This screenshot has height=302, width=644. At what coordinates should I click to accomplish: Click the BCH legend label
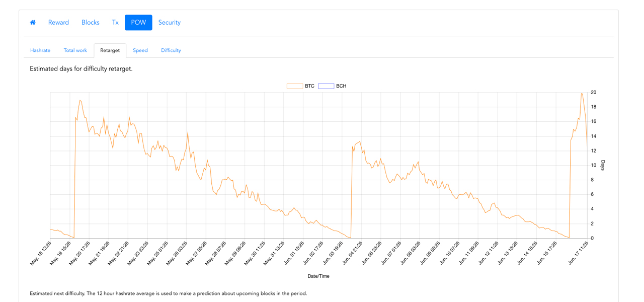341,86
